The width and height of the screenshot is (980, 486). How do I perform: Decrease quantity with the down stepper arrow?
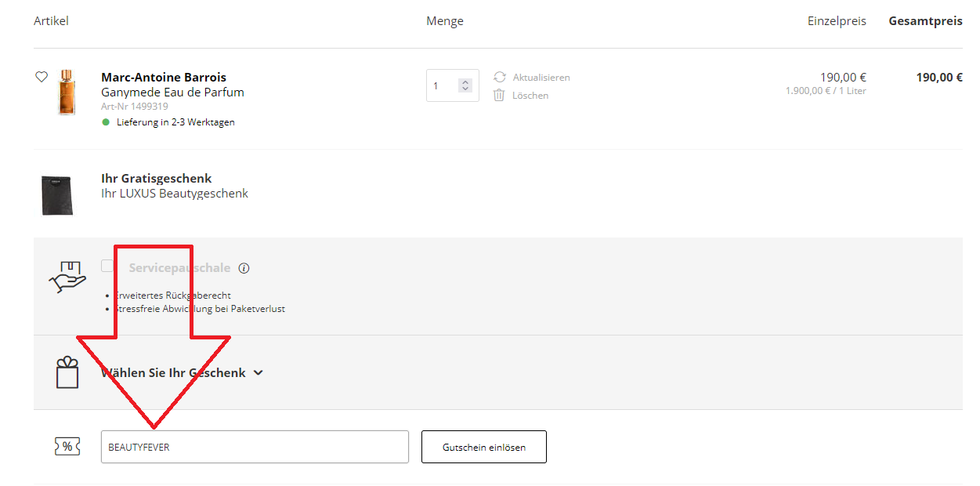click(x=465, y=89)
